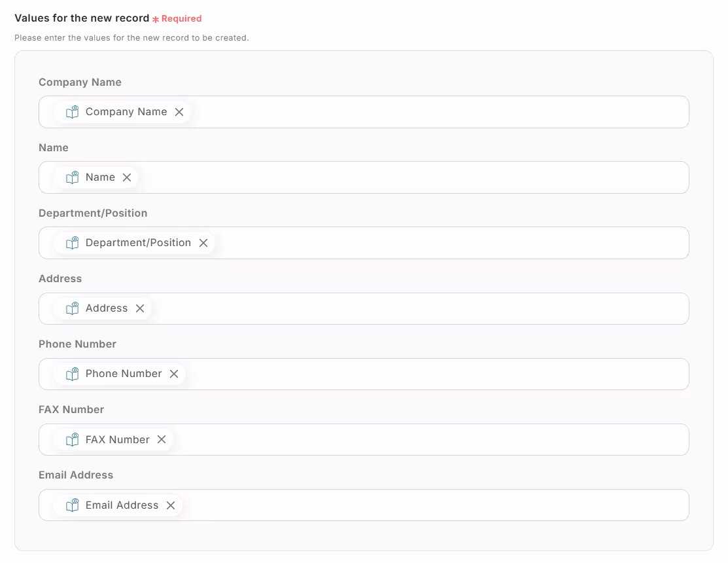Click the Department/Position chip's book icon
728x563 pixels.
coord(73,243)
